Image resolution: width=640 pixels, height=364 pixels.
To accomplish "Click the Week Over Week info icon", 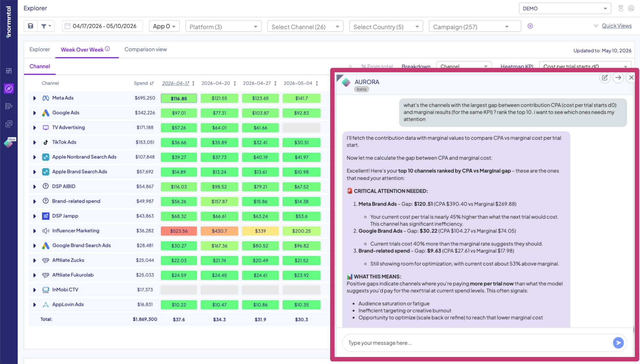I will pos(108,49).
